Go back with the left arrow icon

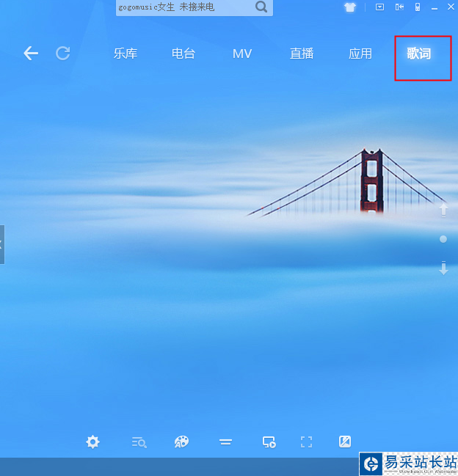click(x=31, y=54)
